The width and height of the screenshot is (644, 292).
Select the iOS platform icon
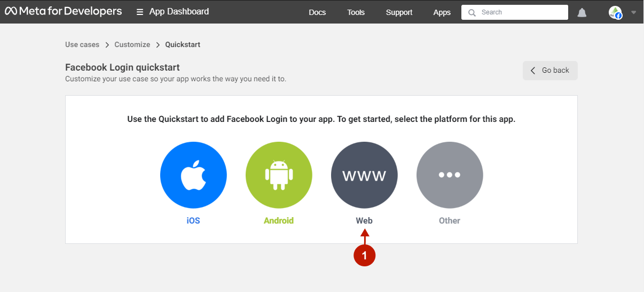(193, 175)
